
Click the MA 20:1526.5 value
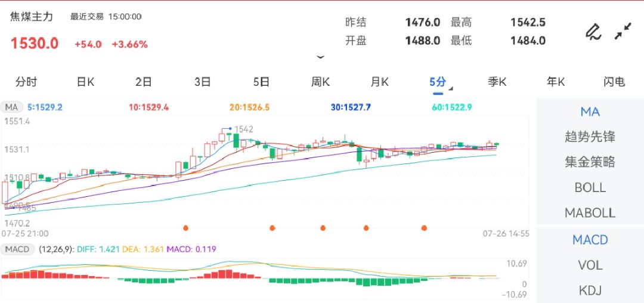tap(250, 107)
